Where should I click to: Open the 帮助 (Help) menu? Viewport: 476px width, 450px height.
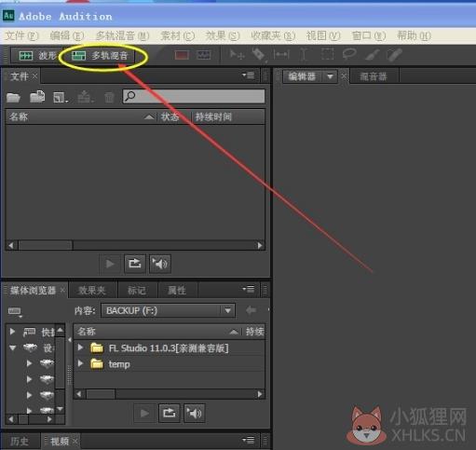414,35
